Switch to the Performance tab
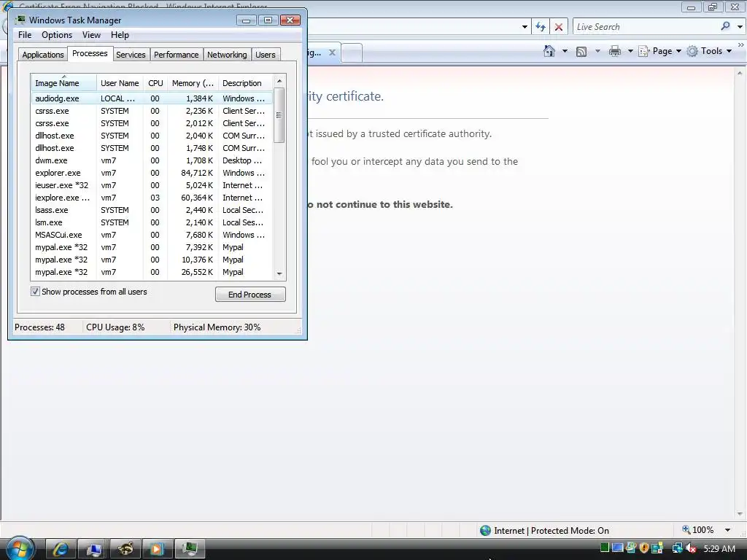 pos(176,55)
